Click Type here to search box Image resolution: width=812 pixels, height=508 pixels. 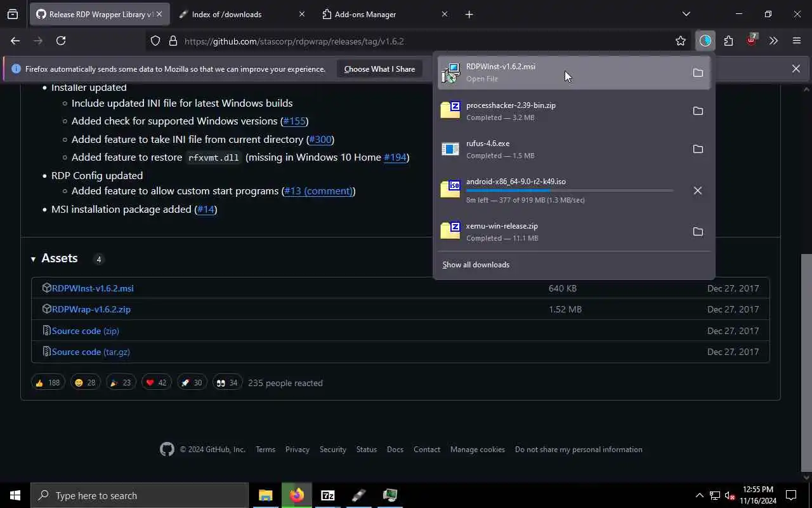coord(140,495)
